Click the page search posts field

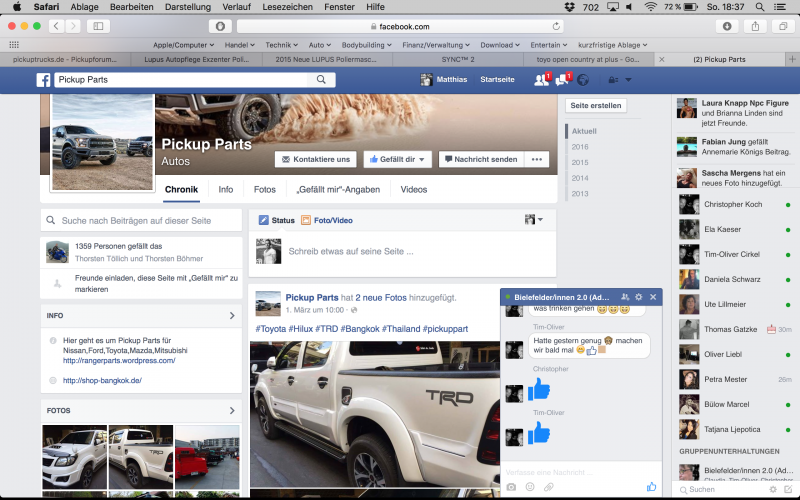click(x=141, y=220)
